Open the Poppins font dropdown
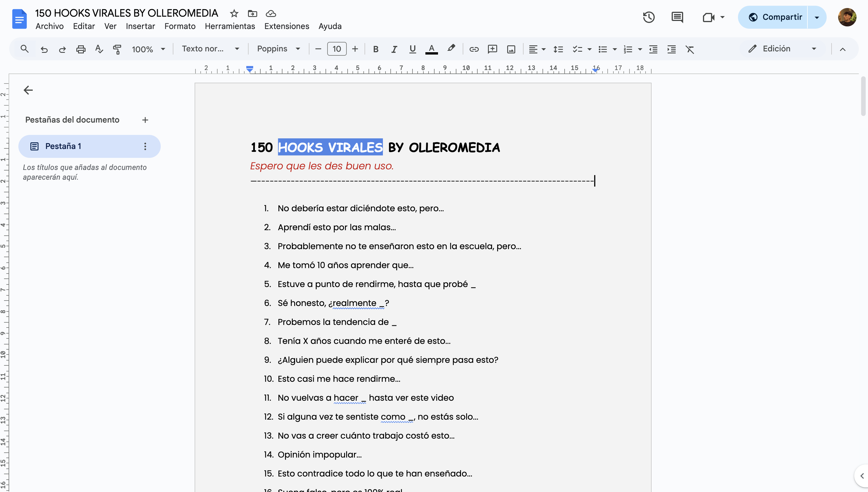 (x=278, y=49)
